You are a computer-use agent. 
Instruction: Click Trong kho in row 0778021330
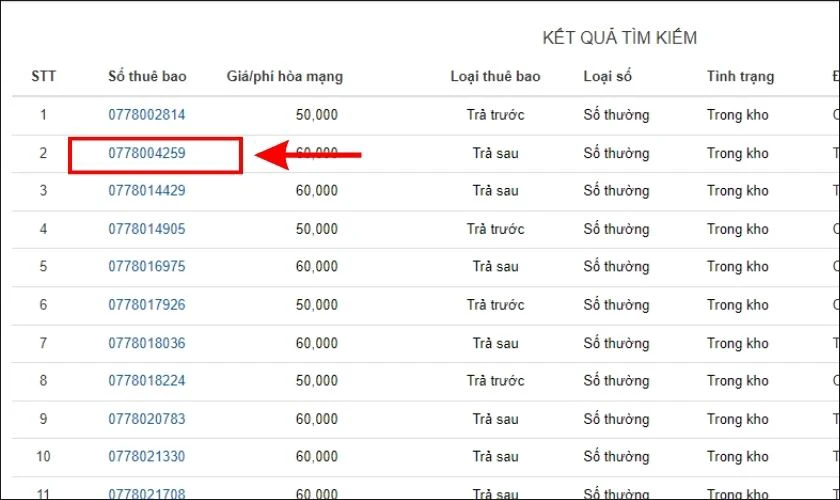(x=738, y=457)
